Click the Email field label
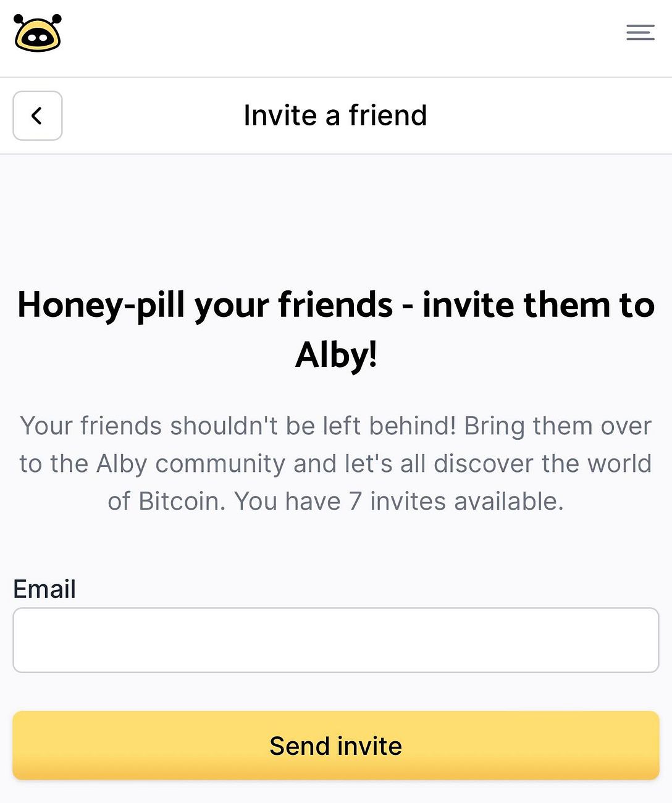 tap(44, 589)
